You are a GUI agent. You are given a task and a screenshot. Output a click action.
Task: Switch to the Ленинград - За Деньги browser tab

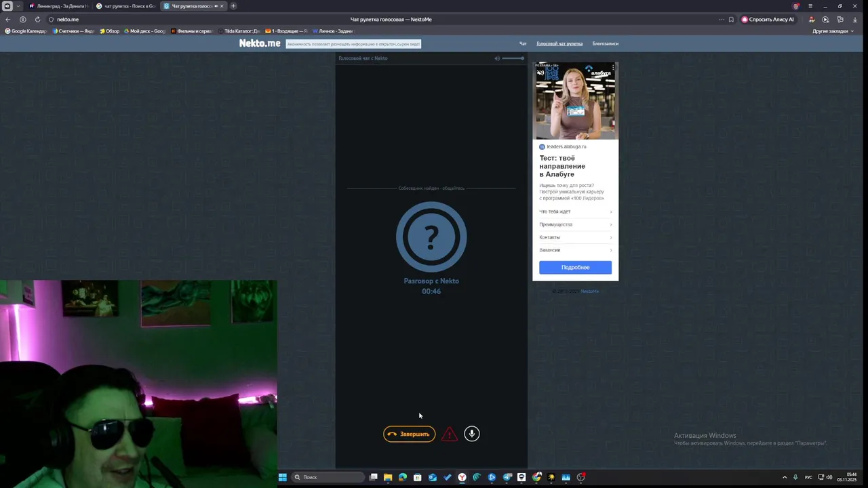[58, 6]
